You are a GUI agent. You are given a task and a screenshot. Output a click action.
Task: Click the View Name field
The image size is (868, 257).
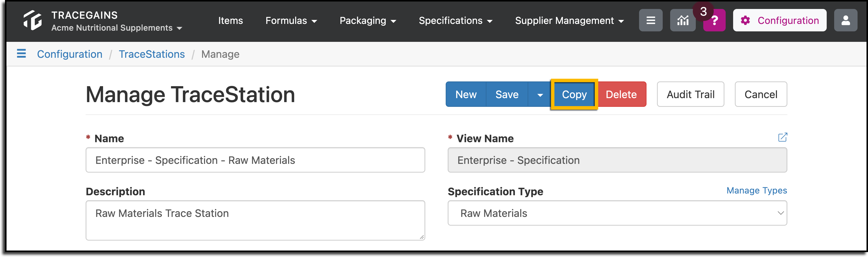pos(617,160)
